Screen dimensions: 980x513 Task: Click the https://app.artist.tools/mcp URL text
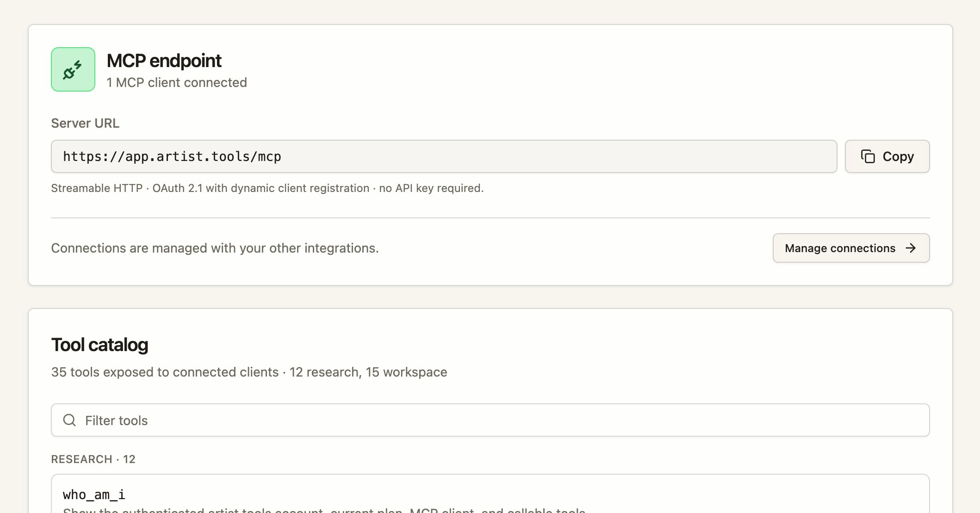tap(172, 156)
